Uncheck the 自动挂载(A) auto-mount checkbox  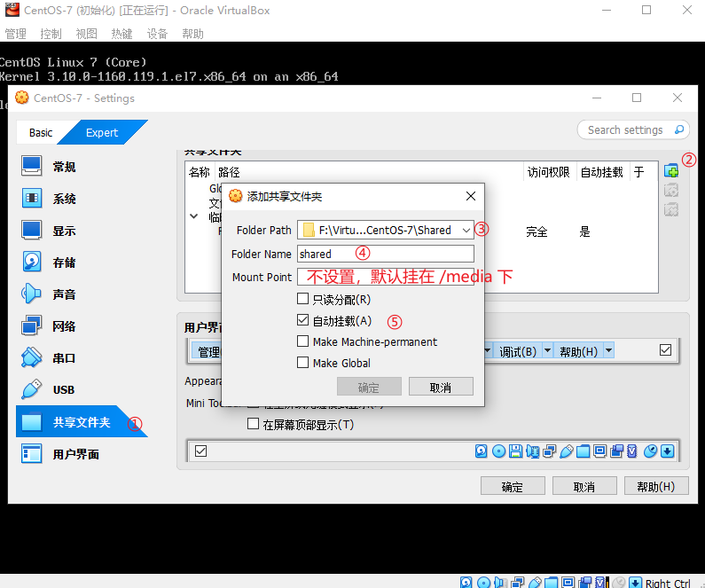click(x=302, y=320)
